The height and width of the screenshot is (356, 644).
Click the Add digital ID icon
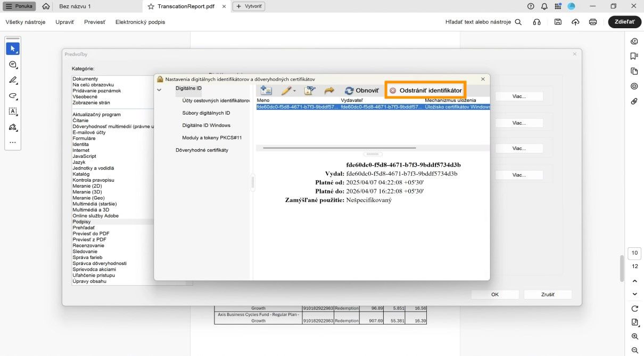[265, 90]
